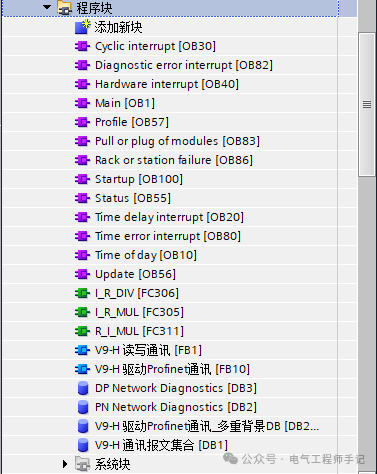Image resolution: width=377 pixels, height=474 pixels.
Task: Select the 添加新块 entry
Action: click(118, 27)
